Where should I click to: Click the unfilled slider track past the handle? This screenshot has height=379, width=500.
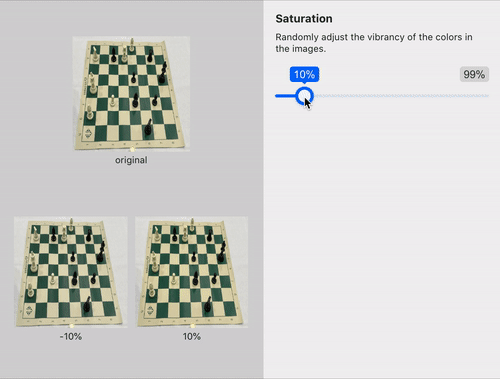tap(401, 96)
